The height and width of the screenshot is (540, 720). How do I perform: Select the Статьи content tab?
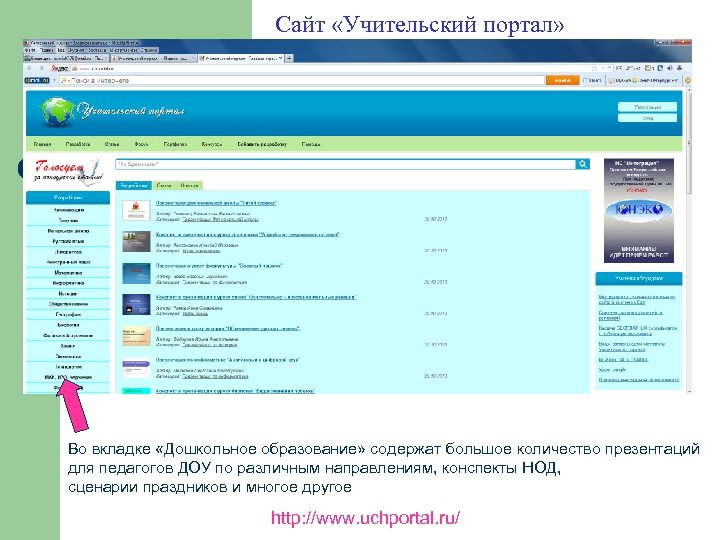tap(164, 186)
